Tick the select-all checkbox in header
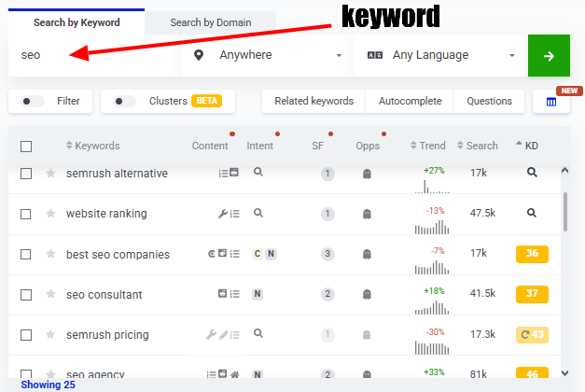The image size is (585, 392). pos(26,147)
